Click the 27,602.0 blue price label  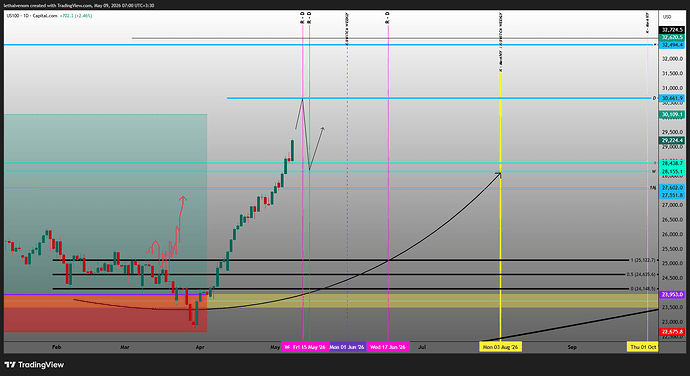click(x=672, y=188)
